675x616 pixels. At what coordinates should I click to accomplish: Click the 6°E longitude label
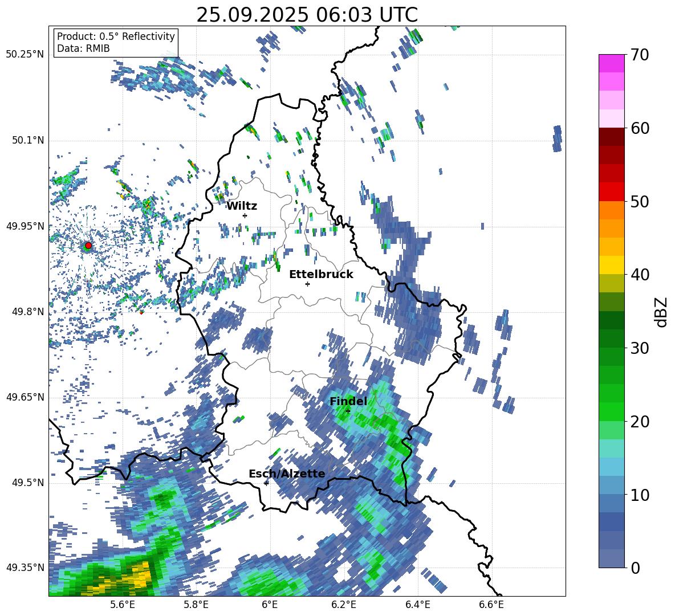pyautogui.click(x=270, y=605)
